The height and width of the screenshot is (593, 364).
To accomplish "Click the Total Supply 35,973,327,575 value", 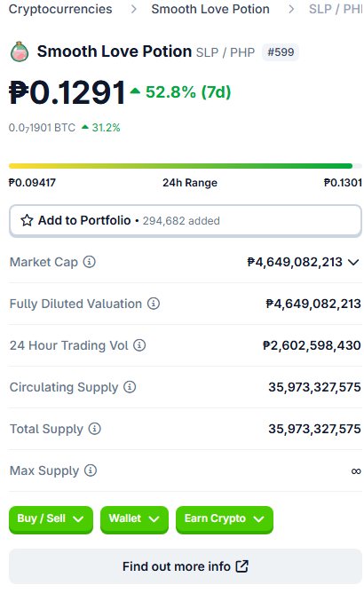I will (314, 429).
